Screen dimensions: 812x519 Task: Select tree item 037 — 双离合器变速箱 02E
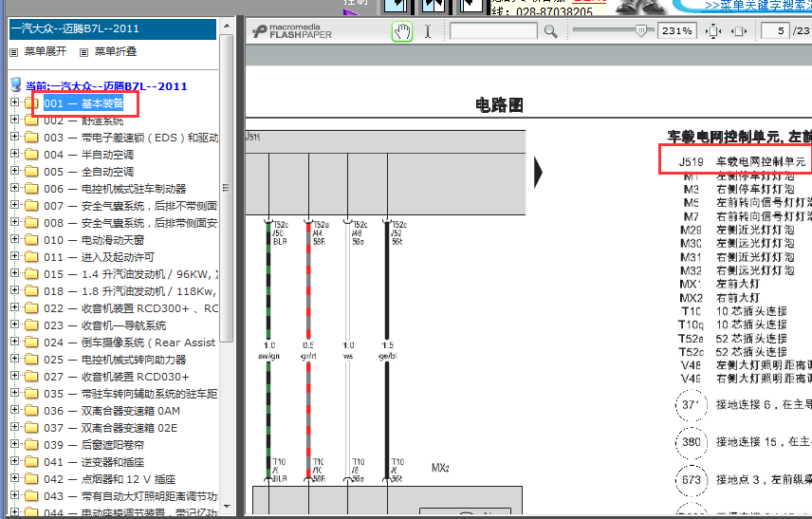110,428
